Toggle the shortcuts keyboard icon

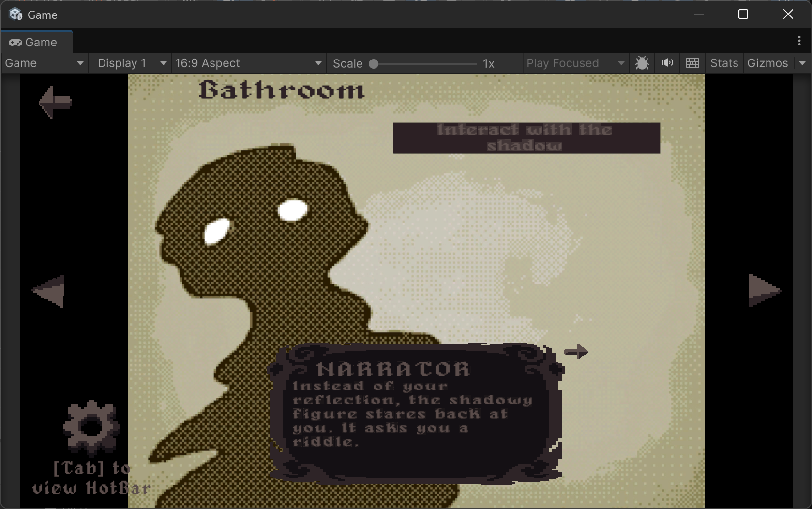(692, 63)
